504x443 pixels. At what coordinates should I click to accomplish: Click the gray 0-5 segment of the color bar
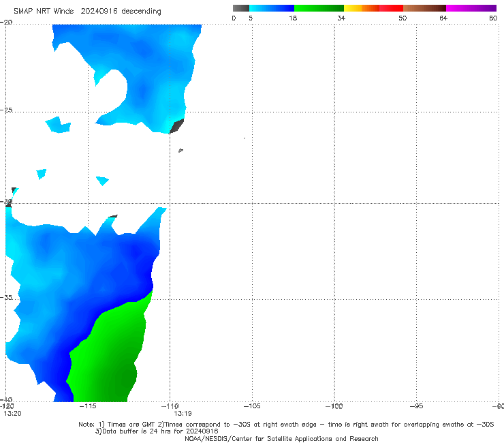pos(240,8)
